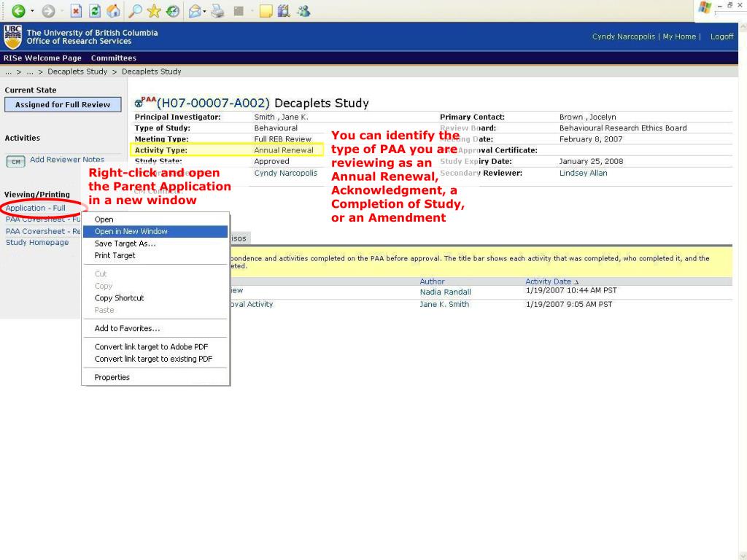Screen dimensions: 747x560
Task: Go to My Home link
Action: (679, 36)
